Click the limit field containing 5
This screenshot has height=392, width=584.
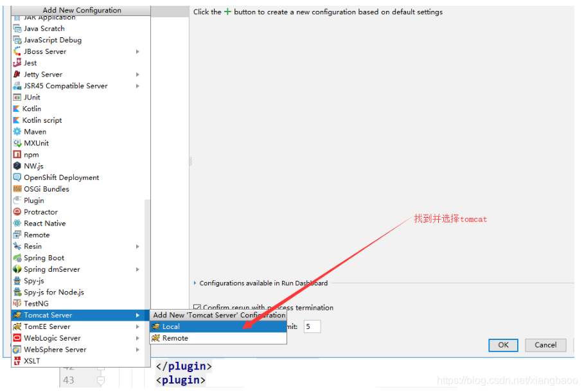pyautogui.click(x=312, y=327)
